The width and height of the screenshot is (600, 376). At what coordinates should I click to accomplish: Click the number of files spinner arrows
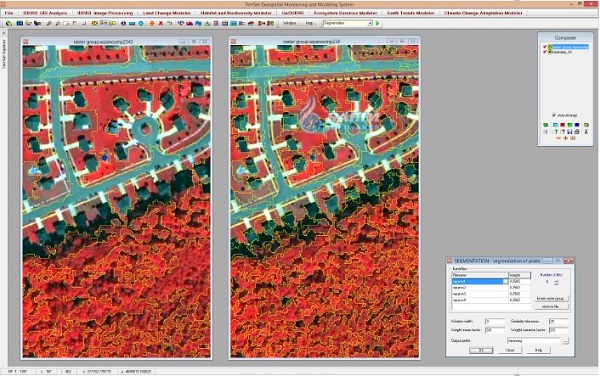tap(556, 282)
